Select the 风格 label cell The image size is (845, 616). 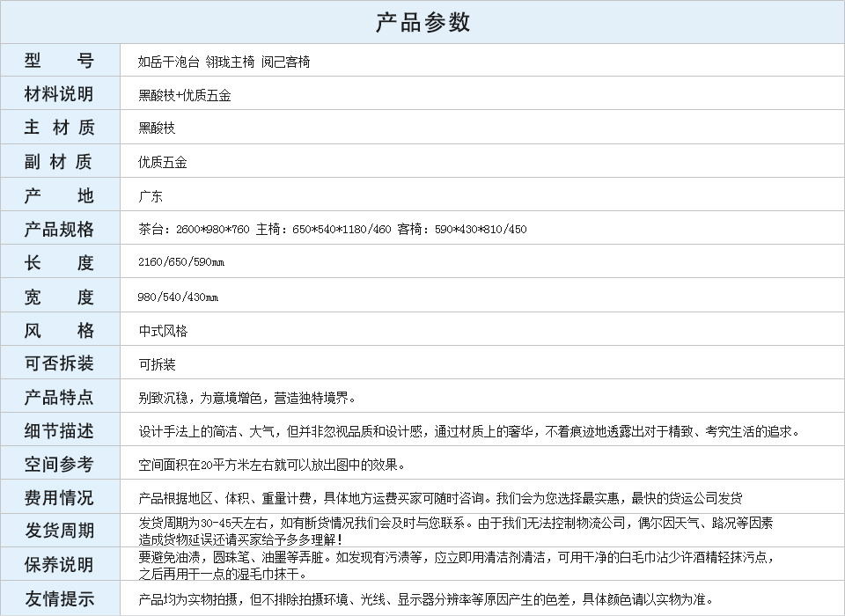[x=60, y=329]
